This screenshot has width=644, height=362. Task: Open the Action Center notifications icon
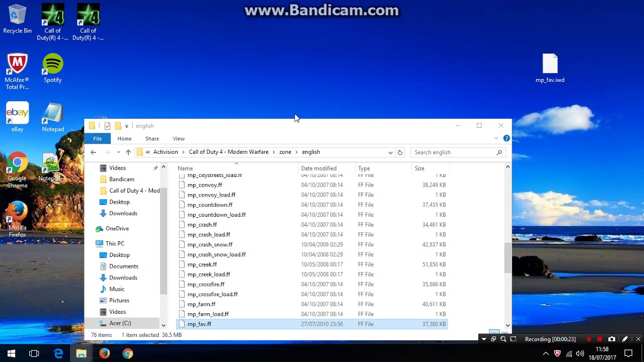click(x=628, y=353)
